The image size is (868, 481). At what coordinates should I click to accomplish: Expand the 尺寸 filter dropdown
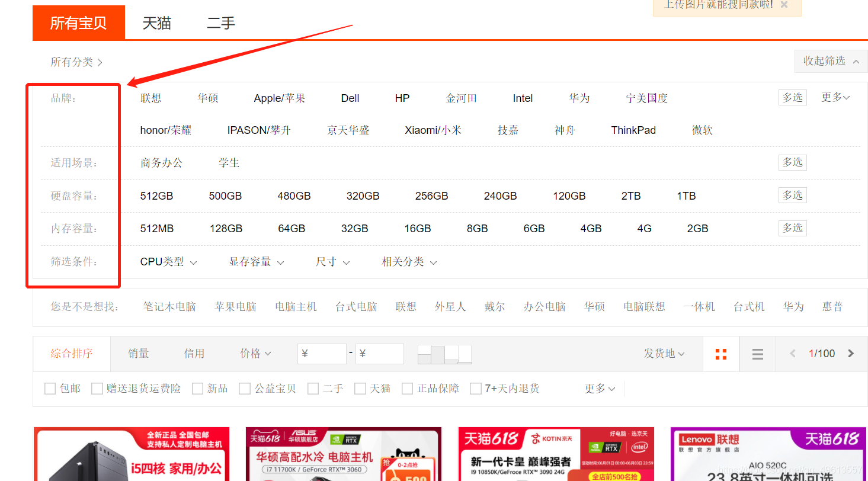click(332, 262)
